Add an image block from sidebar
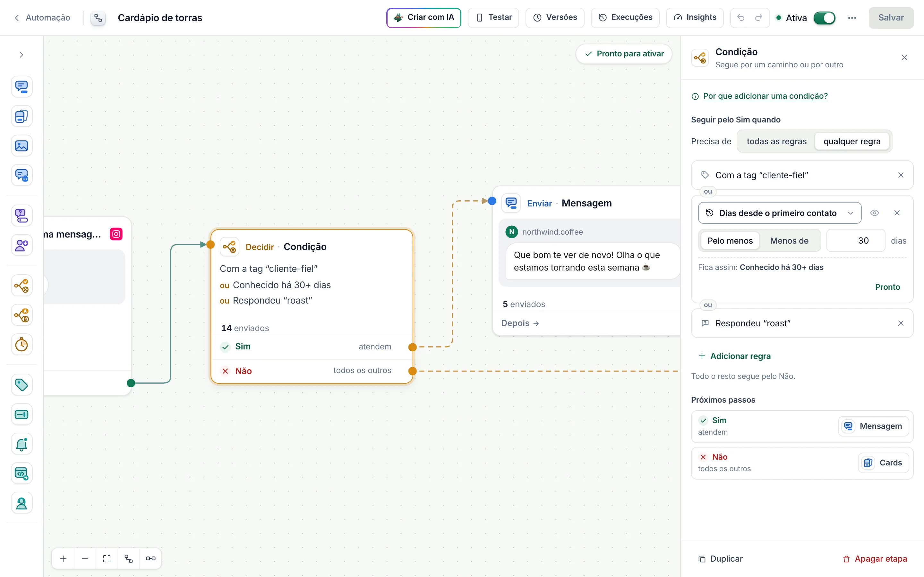This screenshot has height=577, width=924. [21, 146]
